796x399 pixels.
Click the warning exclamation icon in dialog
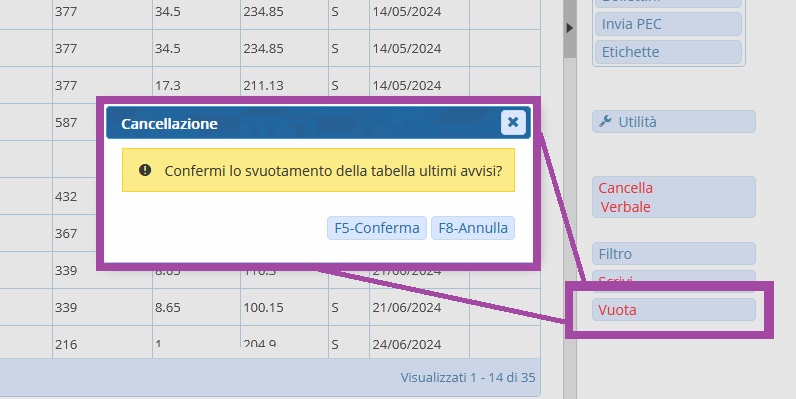click(145, 170)
